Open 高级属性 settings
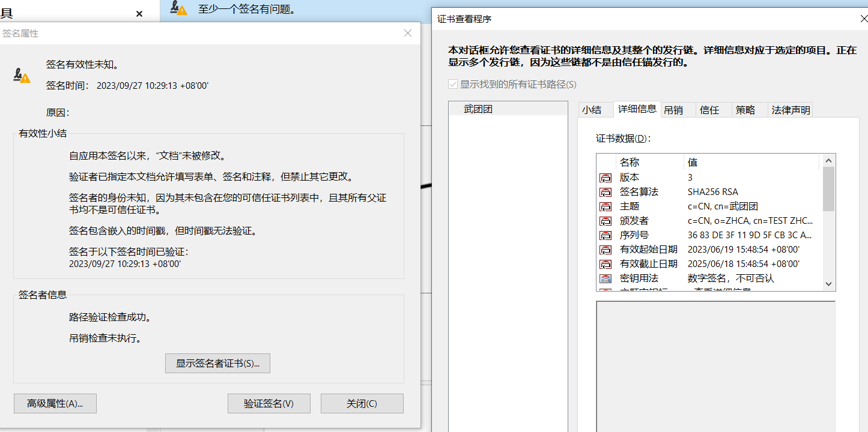 click(55, 403)
